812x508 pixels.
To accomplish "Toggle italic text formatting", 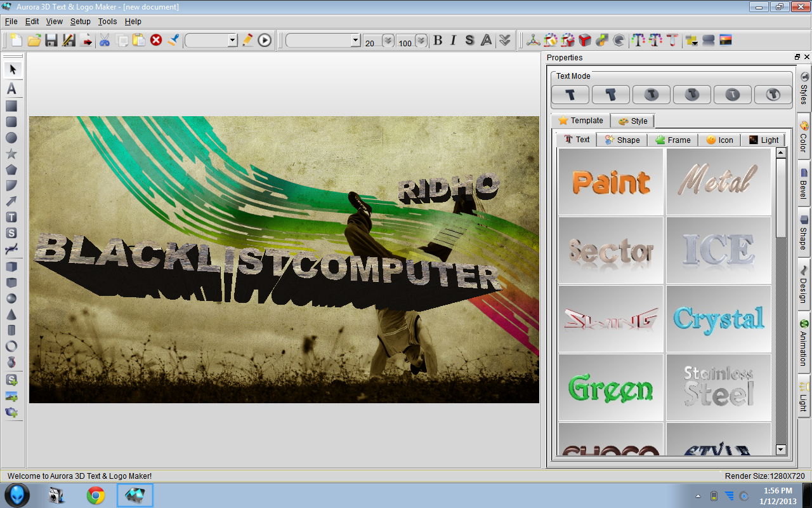I will [453, 40].
